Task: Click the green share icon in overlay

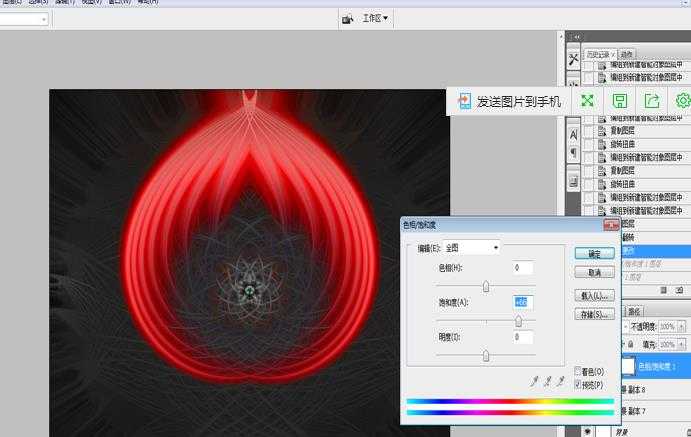Action: coord(652,101)
